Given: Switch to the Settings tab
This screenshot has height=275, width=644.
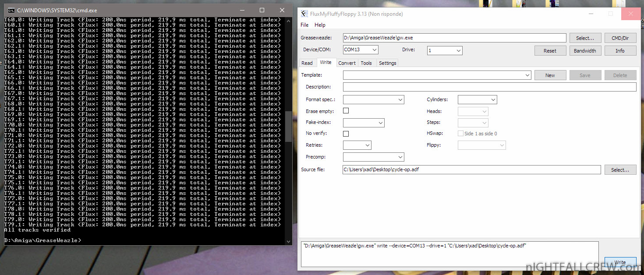Looking at the screenshot, I should [387, 63].
